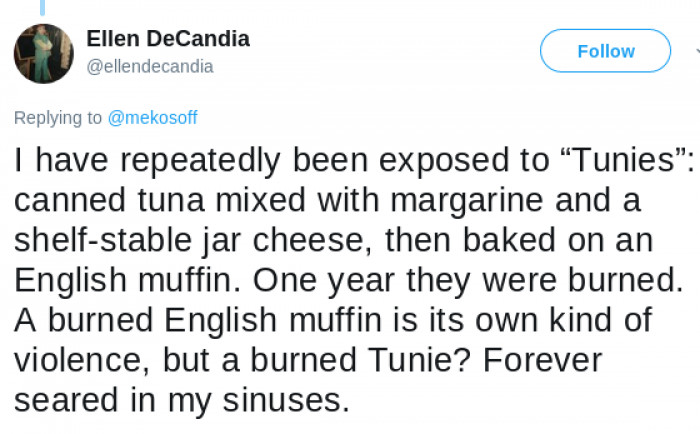Click the text "One year they were burned."
700x434 pixels.
click(468, 280)
